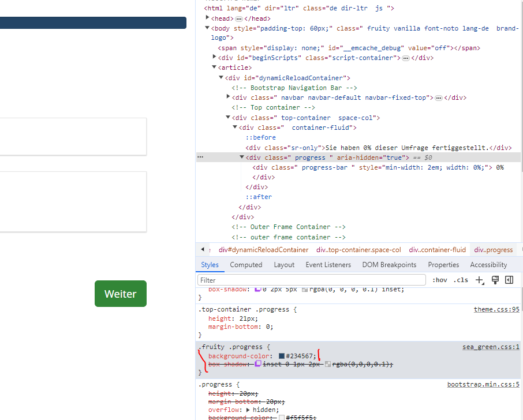
Task: Toggle the .cls class editor
Action: (461, 280)
